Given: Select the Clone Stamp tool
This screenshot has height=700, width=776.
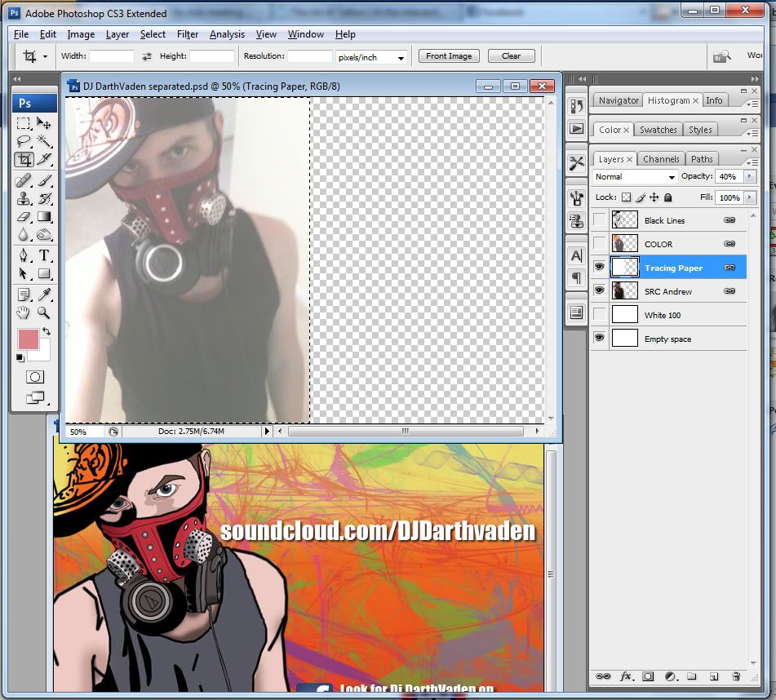Looking at the screenshot, I should pos(24,199).
